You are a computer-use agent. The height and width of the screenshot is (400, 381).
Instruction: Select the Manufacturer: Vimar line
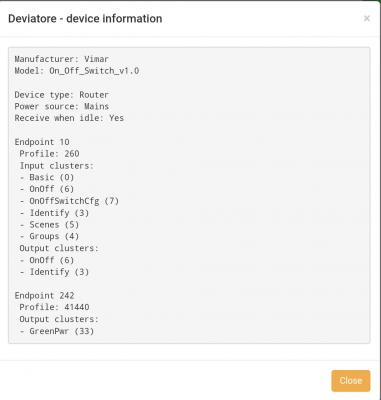click(62, 59)
